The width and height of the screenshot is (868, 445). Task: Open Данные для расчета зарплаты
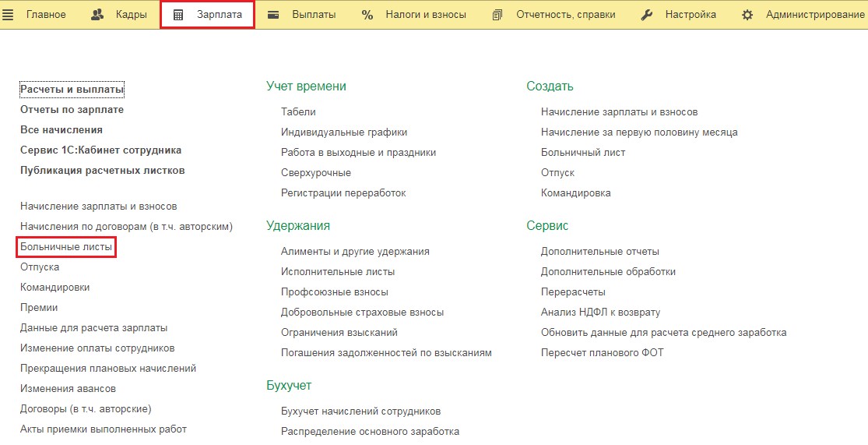coord(93,328)
